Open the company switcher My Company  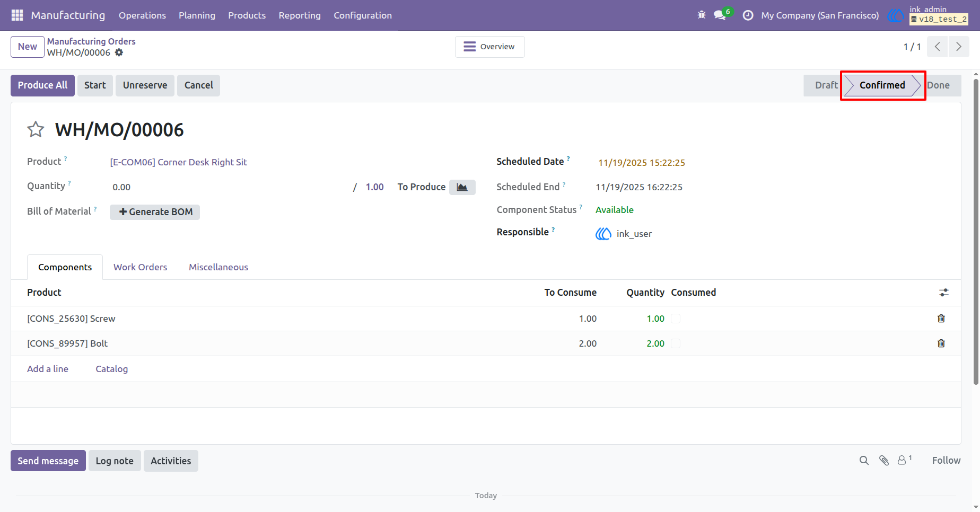click(820, 15)
